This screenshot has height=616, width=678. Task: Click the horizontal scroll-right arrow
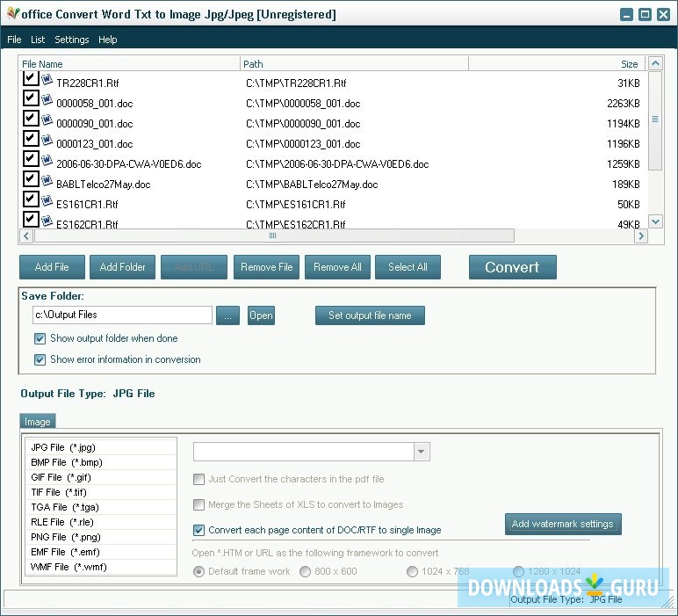641,236
